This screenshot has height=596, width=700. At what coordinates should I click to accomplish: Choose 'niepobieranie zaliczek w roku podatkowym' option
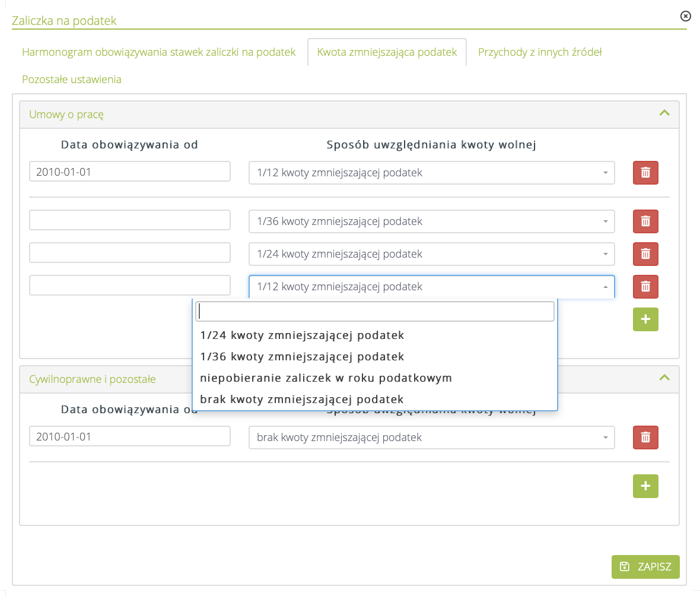tap(326, 378)
